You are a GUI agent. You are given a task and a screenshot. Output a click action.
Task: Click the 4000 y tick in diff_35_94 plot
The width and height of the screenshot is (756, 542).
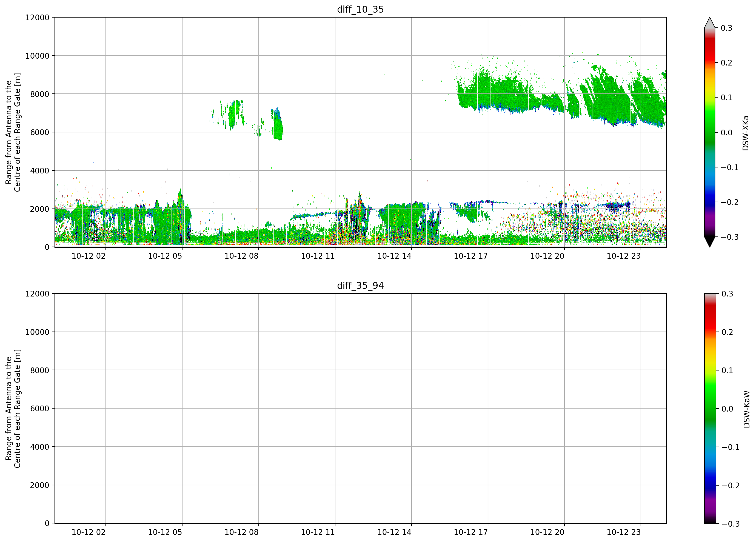point(40,447)
